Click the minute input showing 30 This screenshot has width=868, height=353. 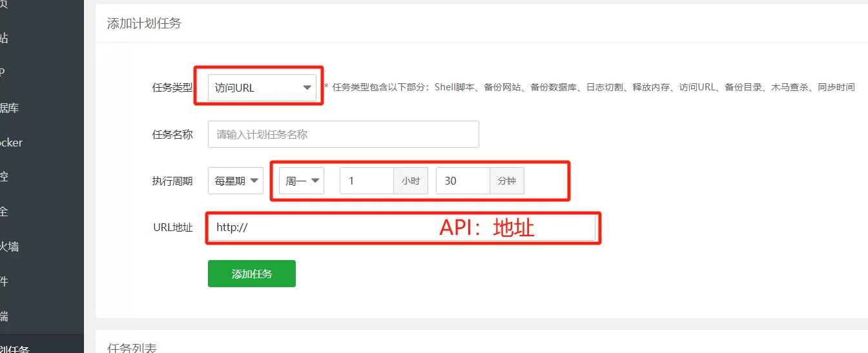463,181
